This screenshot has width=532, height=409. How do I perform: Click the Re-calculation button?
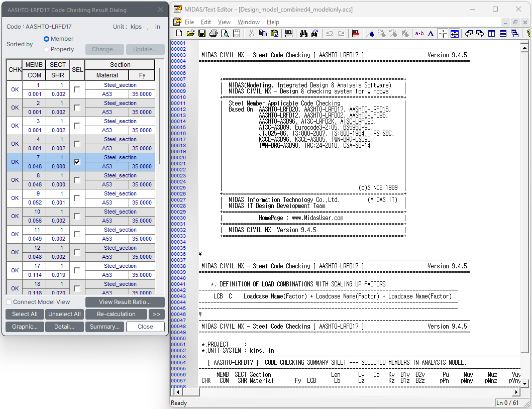pyautogui.click(x=116, y=315)
